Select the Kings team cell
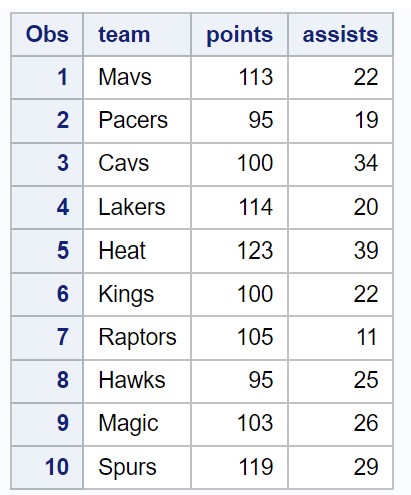 tap(137, 294)
